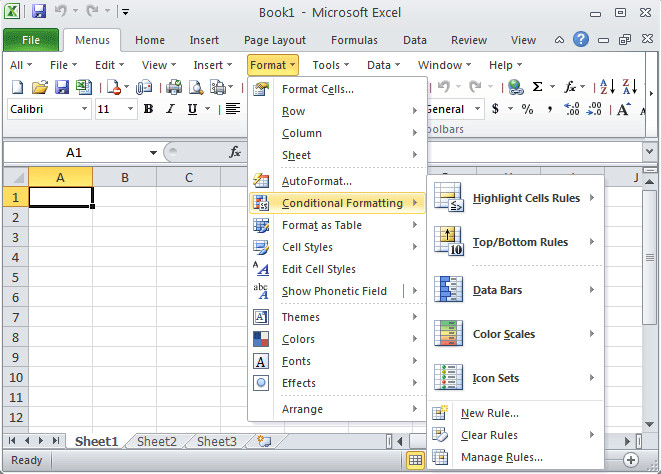Select the Sheet3 worksheet tab

tap(217, 441)
